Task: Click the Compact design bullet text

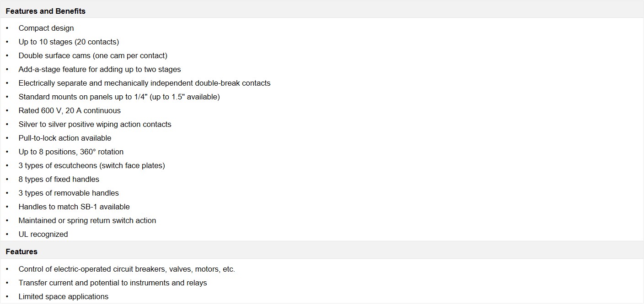Action: tap(46, 28)
